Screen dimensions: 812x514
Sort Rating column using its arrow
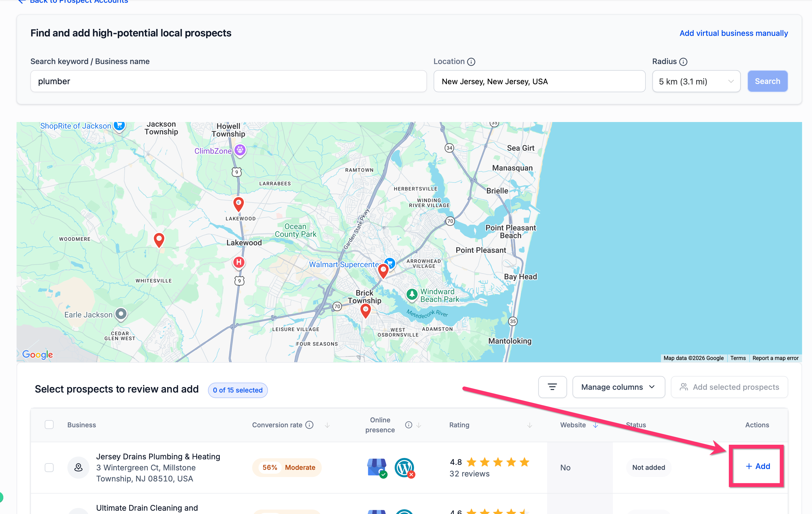click(529, 425)
